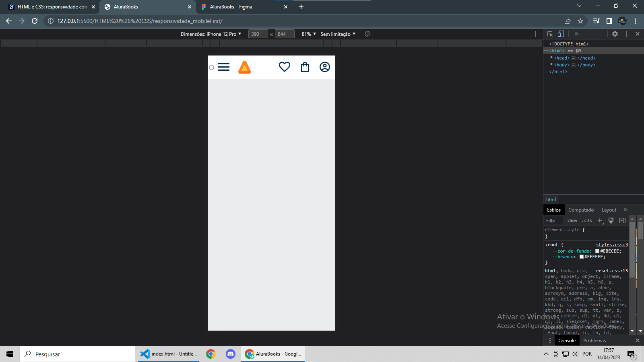This screenshot has height=362, width=644.
Task: Open DevTools customize three-dot menu
Action: point(626,34)
